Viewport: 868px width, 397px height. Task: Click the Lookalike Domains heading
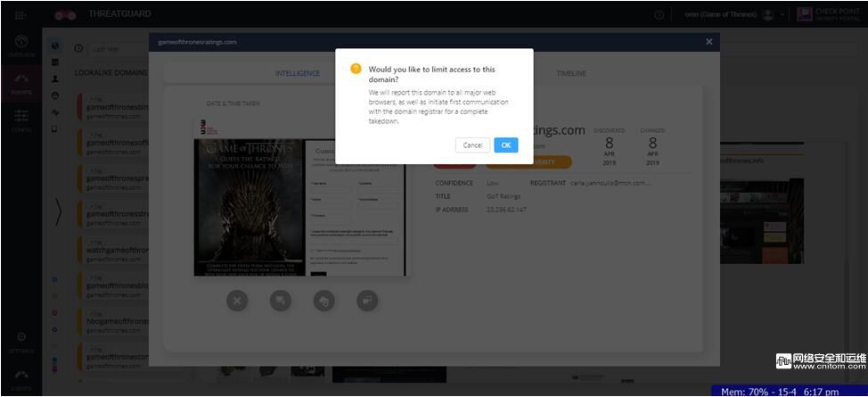click(111, 72)
